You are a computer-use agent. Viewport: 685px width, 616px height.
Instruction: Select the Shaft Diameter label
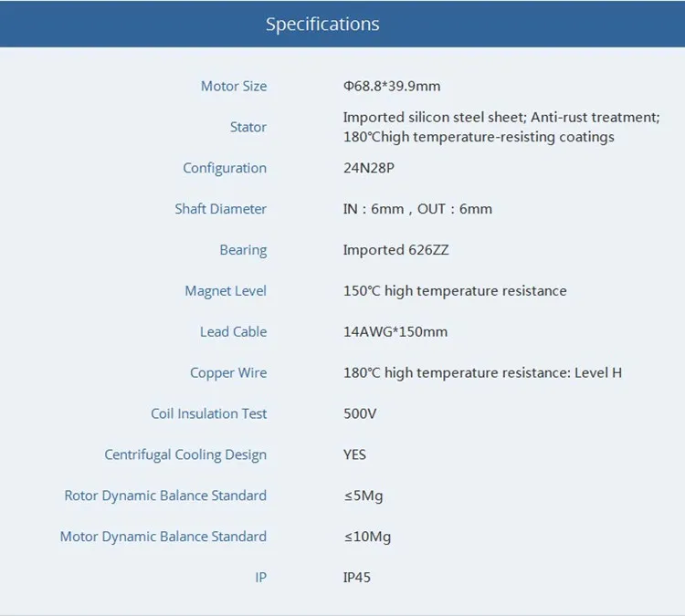[221, 209]
